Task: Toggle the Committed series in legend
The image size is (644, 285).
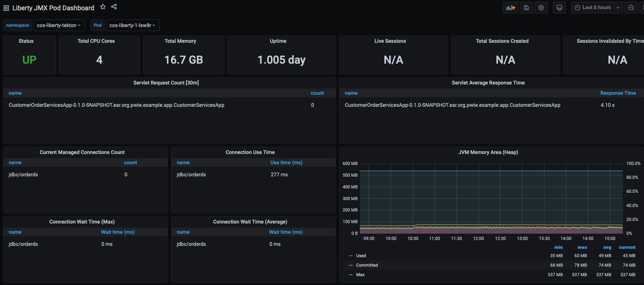Action: pos(366,265)
